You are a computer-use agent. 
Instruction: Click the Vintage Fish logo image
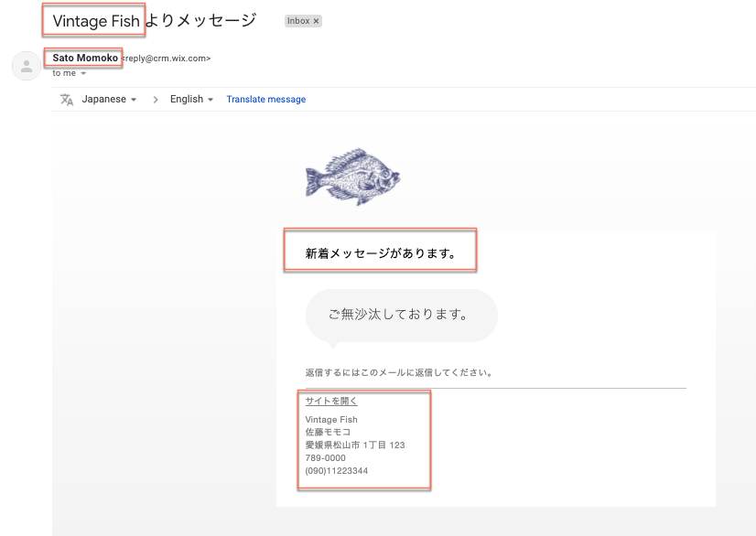[352, 177]
